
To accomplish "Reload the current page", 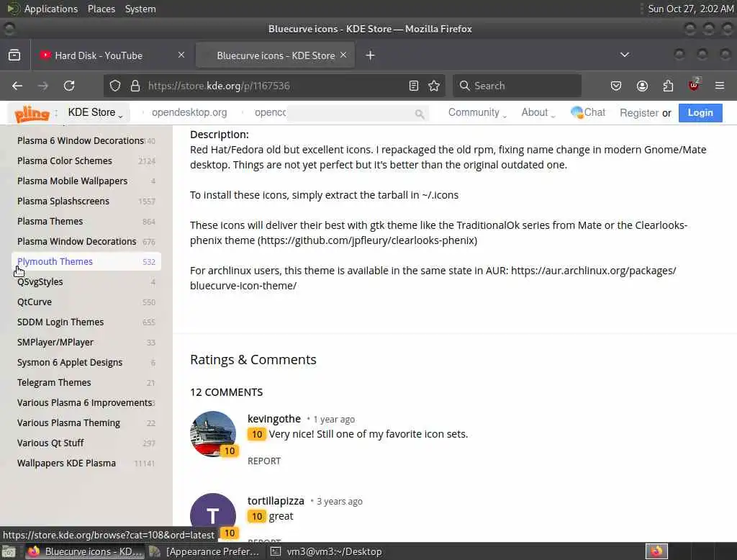I will (x=69, y=86).
